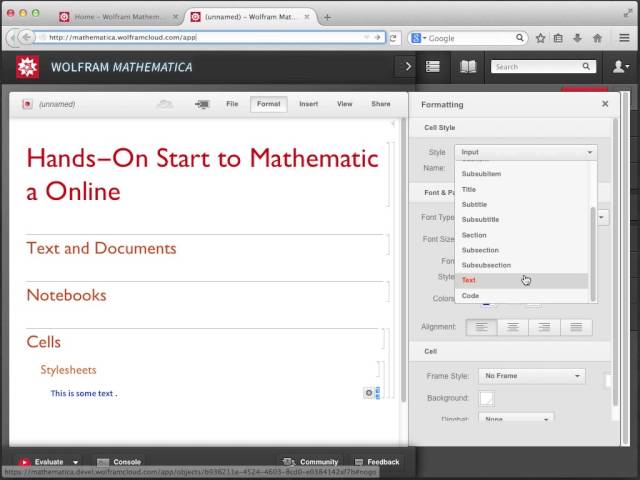Click the cell gear icon beside text
Viewport: 640px width, 480px height.
[x=368, y=393]
